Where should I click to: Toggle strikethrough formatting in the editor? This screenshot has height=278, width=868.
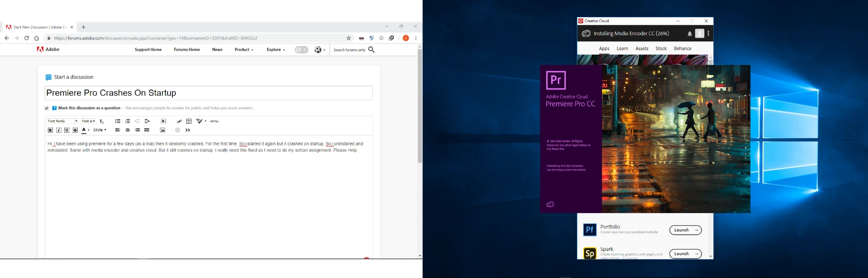click(x=75, y=130)
